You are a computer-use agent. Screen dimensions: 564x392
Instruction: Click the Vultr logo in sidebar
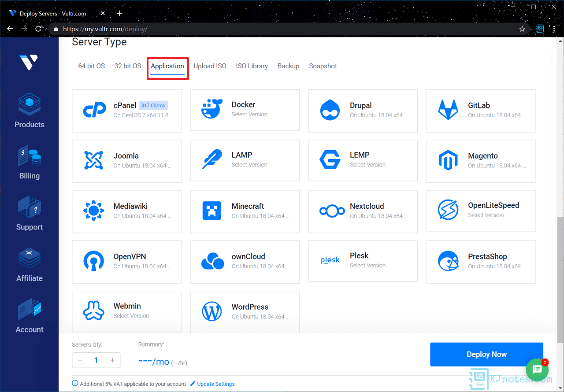tap(29, 62)
